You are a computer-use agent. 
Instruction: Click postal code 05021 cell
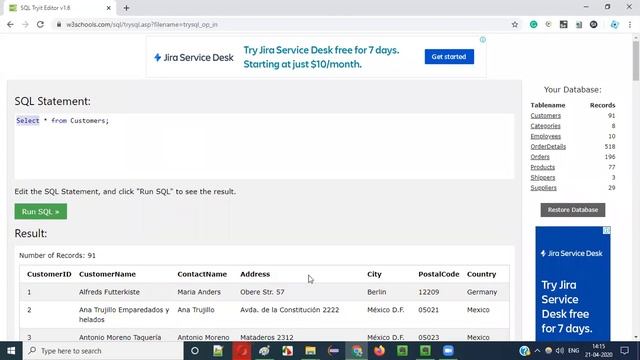point(429,310)
